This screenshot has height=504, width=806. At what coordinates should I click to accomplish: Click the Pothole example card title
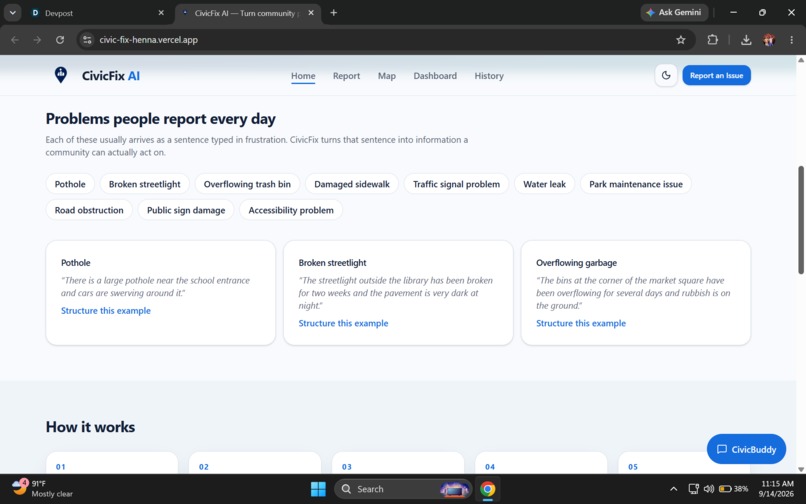tap(76, 262)
